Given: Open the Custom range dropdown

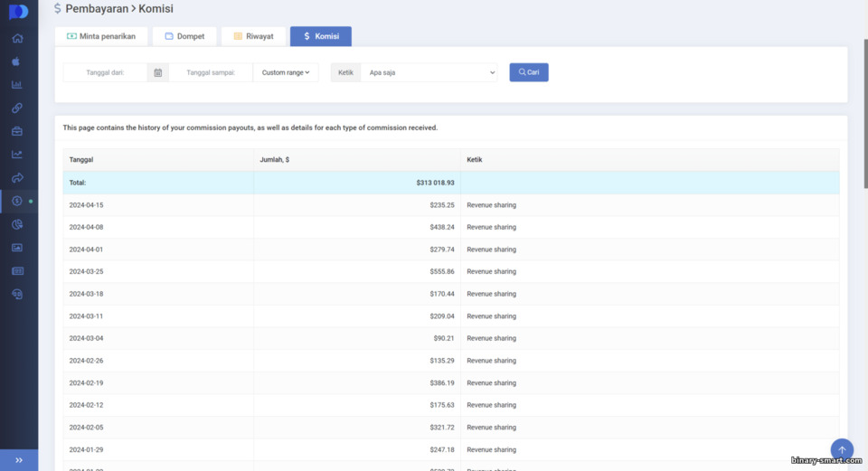Looking at the screenshot, I should click(x=286, y=72).
